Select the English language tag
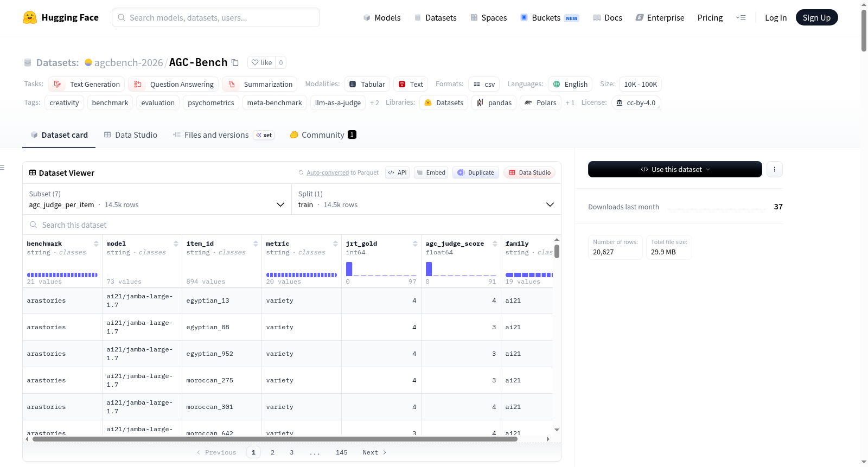This screenshot has width=868, height=467. click(570, 84)
